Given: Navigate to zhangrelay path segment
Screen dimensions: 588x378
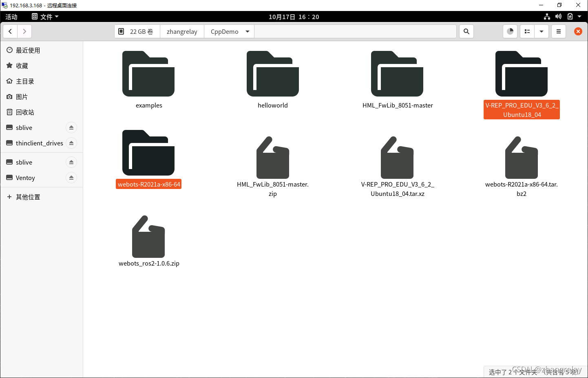Looking at the screenshot, I should point(182,31).
